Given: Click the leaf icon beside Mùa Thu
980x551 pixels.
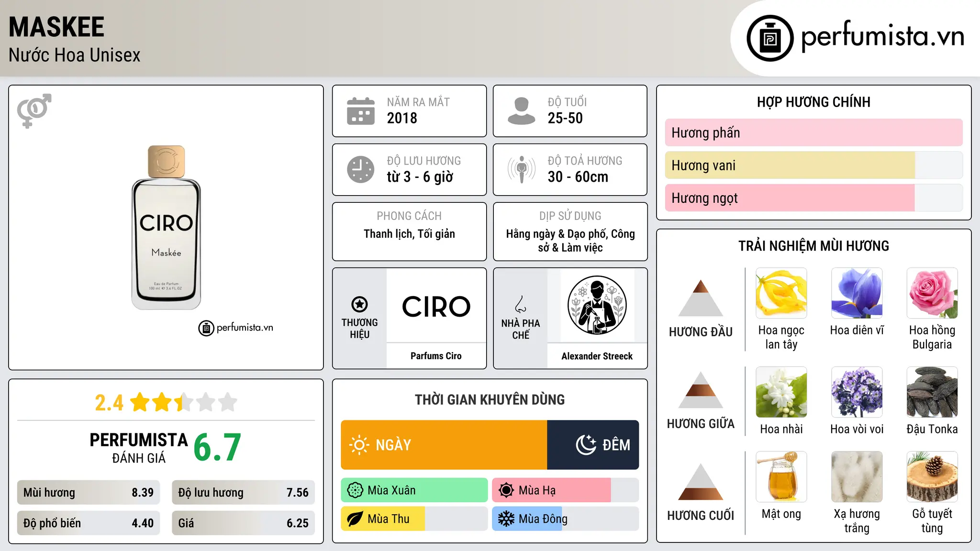Looking at the screenshot, I should click(355, 519).
